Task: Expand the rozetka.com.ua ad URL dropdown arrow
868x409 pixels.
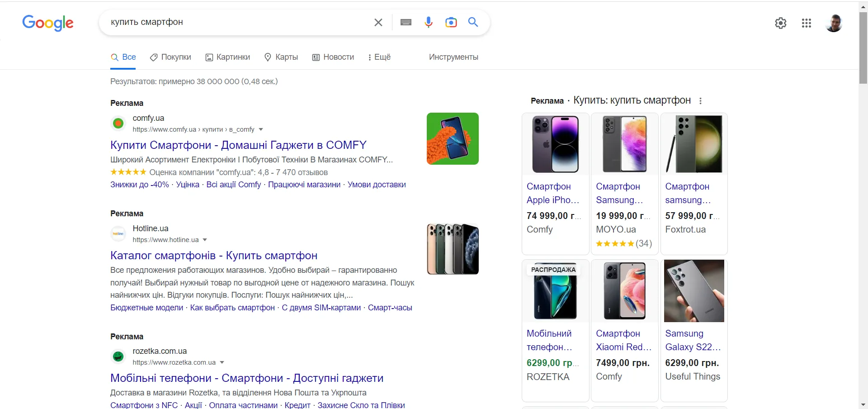Action: coord(222,362)
